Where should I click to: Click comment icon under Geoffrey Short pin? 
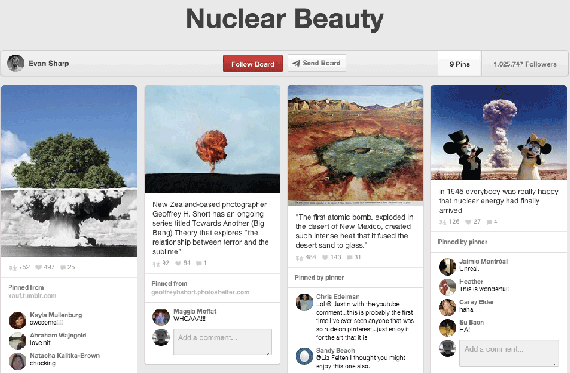tap(198, 263)
